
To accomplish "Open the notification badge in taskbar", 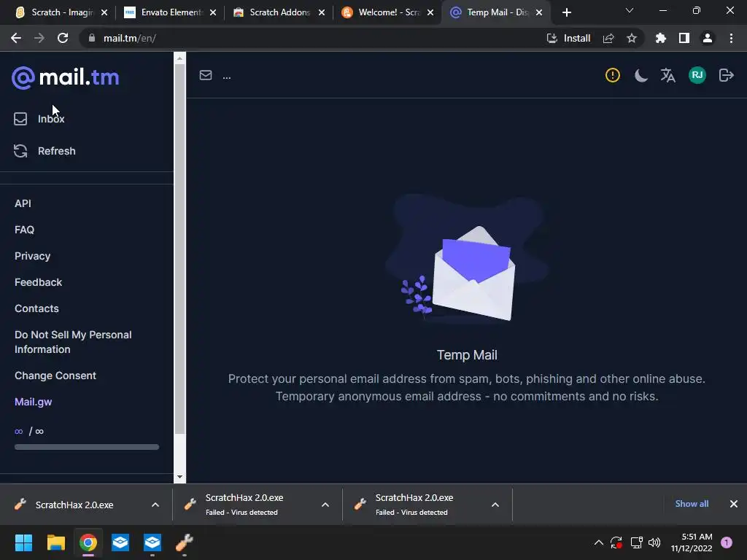I will point(727,542).
